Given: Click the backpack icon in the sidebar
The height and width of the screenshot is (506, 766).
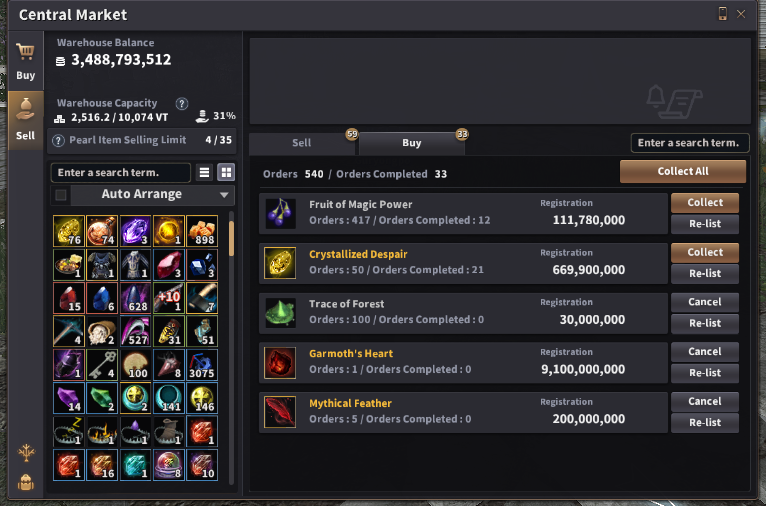Looking at the screenshot, I should point(26,483).
